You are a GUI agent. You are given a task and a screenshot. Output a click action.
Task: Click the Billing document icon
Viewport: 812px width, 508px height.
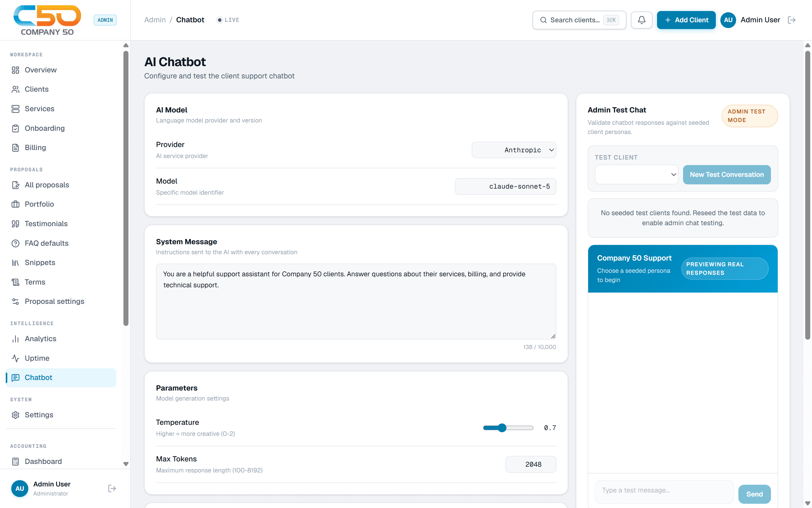coord(16,148)
